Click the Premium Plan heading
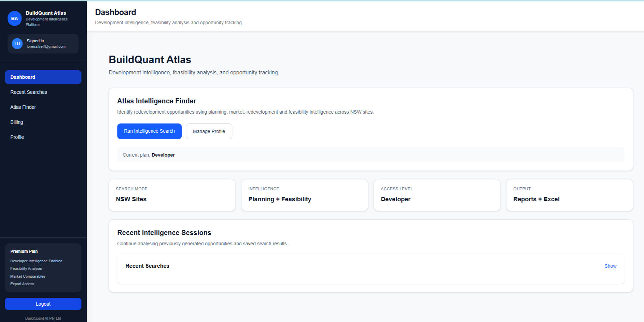Image resolution: width=644 pixels, height=322 pixels. tap(24, 251)
